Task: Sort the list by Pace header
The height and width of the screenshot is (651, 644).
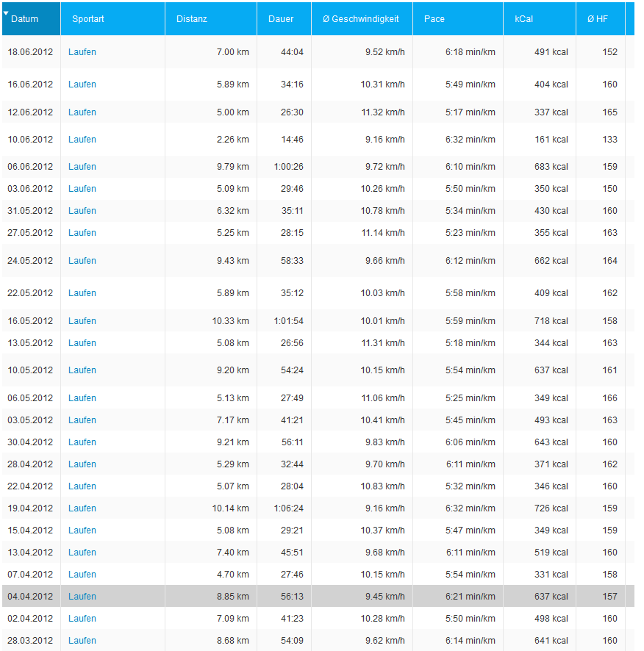Action: point(434,18)
